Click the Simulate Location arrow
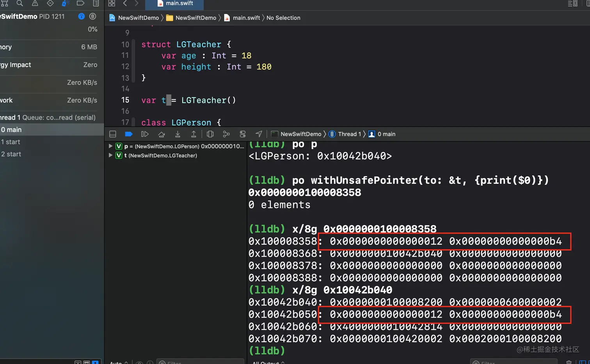The width and height of the screenshot is (590, 364). 259,134
